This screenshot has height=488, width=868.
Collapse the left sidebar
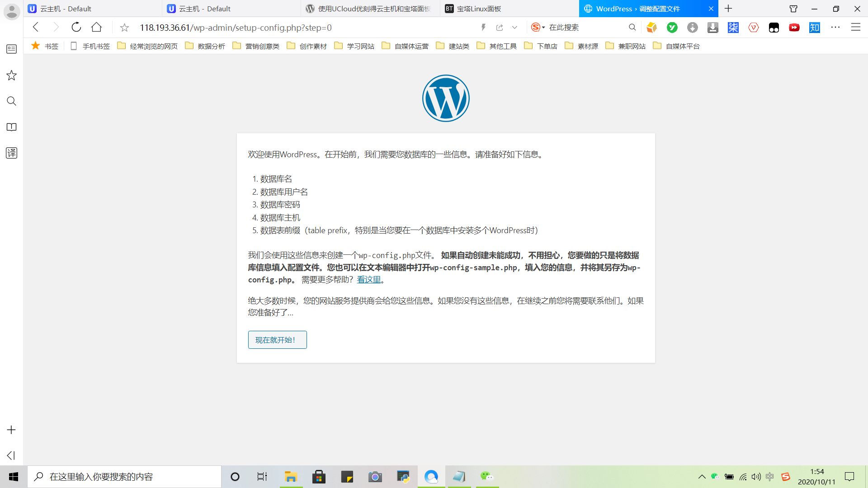click(x=12, y=455)
